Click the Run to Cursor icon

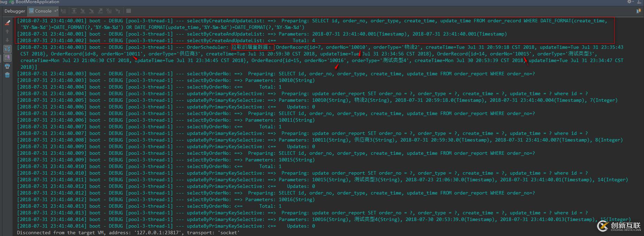pyautogui.click(x=118, y=11)
